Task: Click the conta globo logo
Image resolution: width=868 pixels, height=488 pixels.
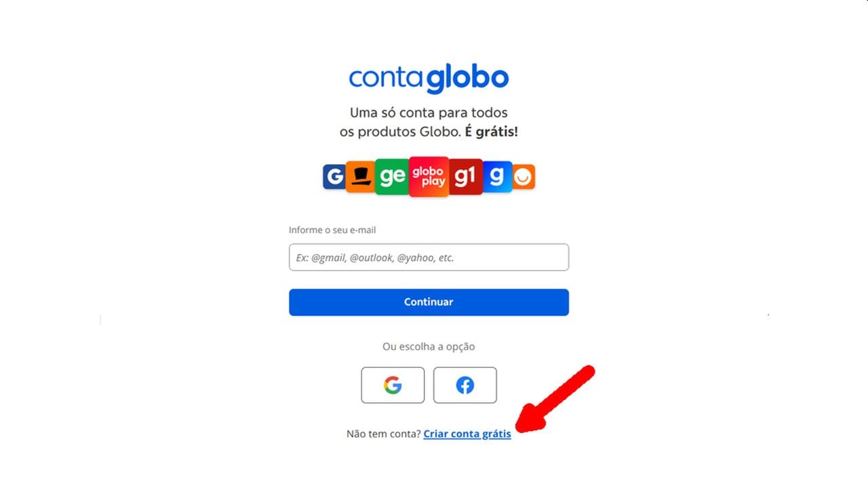Action: click(429, 79)
